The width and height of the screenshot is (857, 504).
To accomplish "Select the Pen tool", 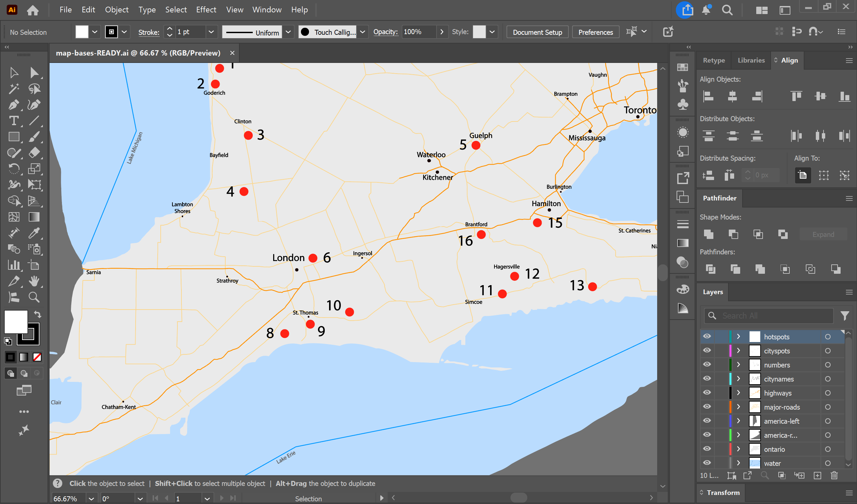I will [14, 105].
